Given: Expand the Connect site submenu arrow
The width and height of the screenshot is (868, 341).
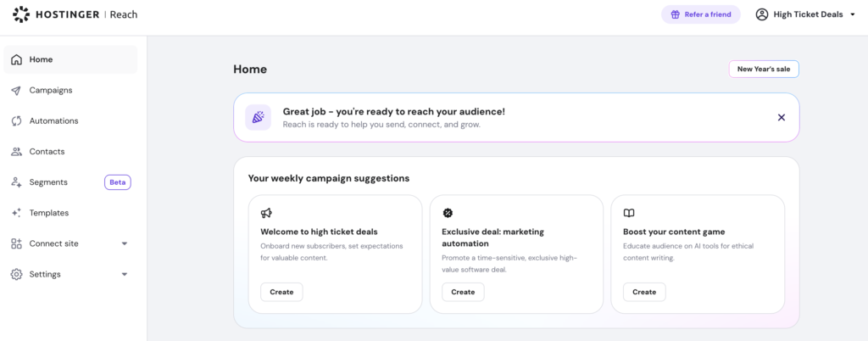Looking at the screenshot, I should (125, 243).
